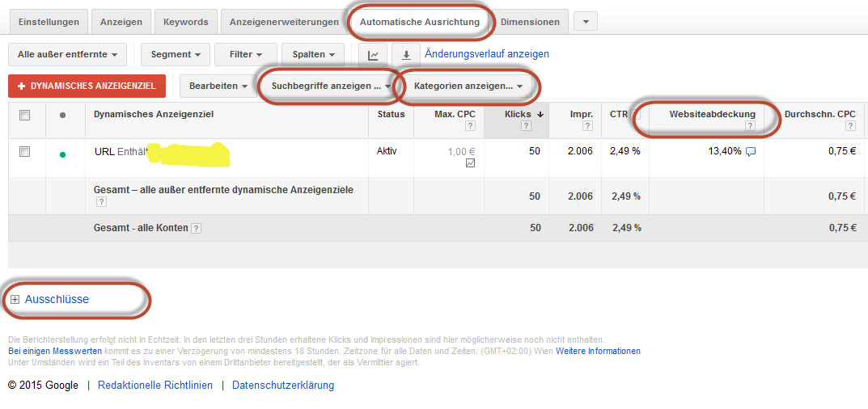Open Durchschn. CPC column help icon
The width and height of the screenshot is (868, 409).
click(x=850, y=126)
